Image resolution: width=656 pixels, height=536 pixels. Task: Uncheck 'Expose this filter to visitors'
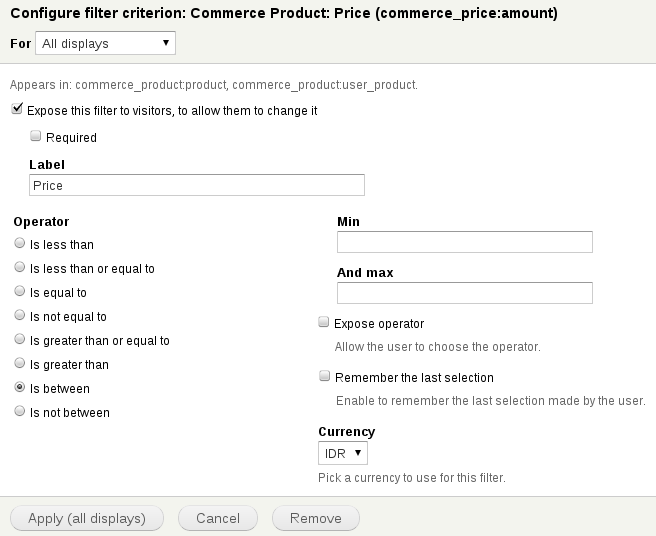click(x=18, y=110)
